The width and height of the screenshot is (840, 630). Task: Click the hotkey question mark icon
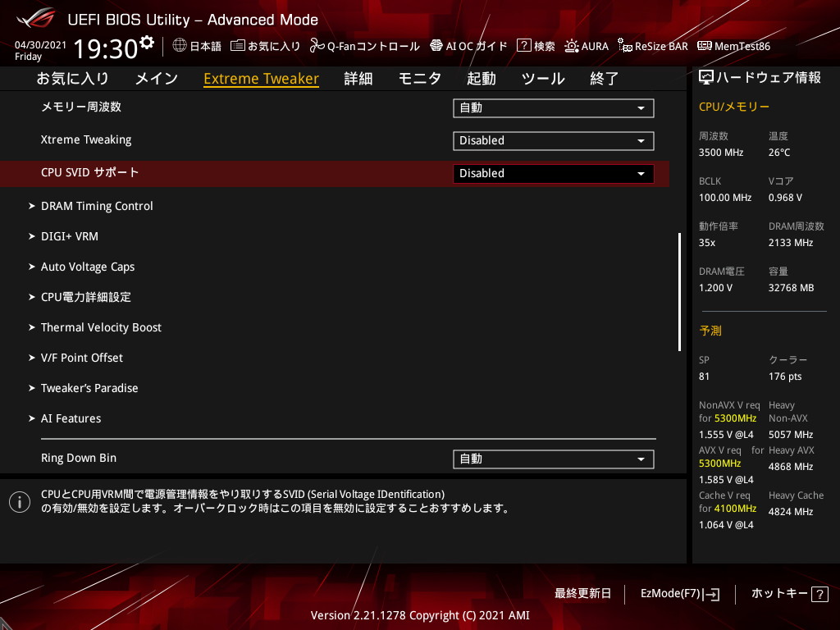[x=819, y=594]
